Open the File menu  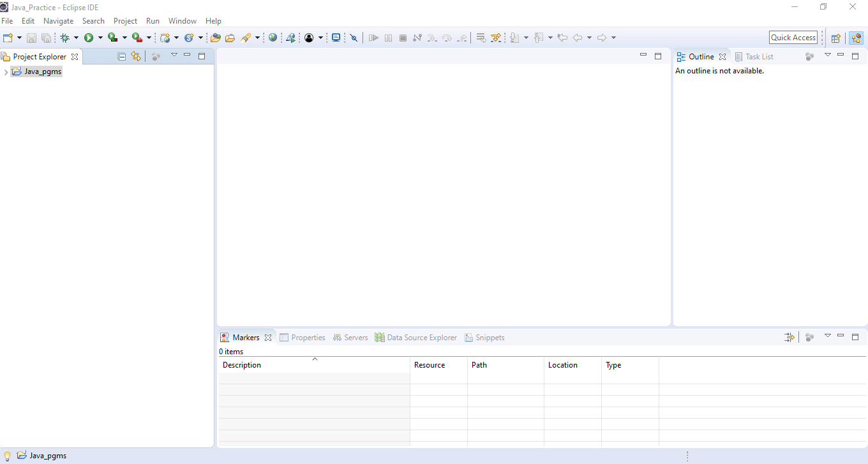(7, 21)
